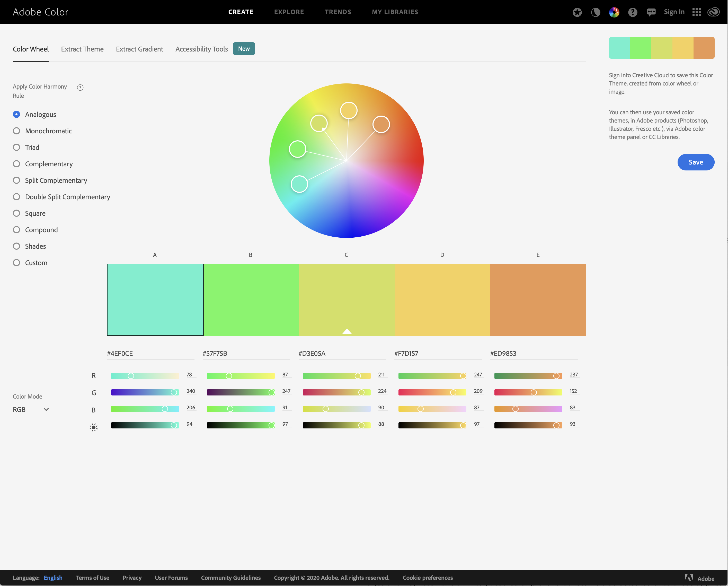Viewport: 728px width, 586px height.
Task: Select the orange swatch E
Action: (x=538, y=299)
